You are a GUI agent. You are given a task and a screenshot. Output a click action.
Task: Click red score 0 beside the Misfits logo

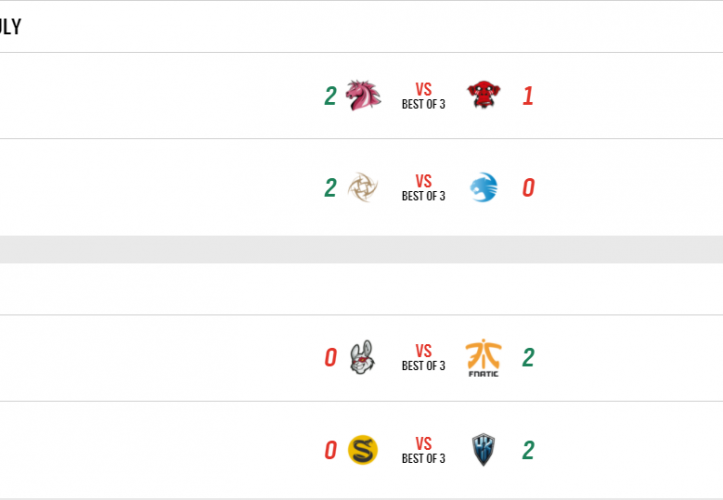coord(330,357)
